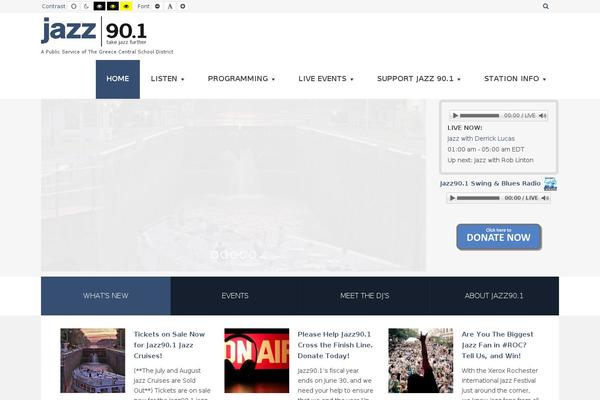Increase font size with plus icon

coord(183,6)
